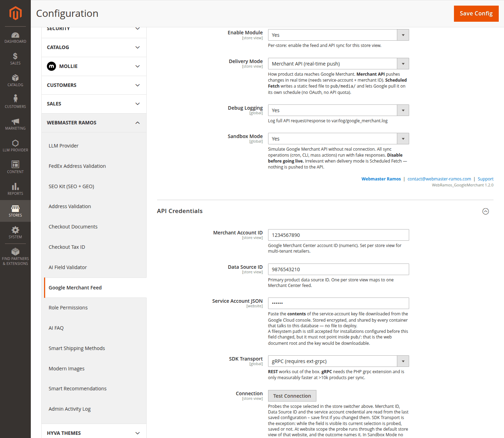The width and height of the screenshot is (504, 438).
Task: Open the Stores storefront icon menu
Action: click(x=15, y=211)
